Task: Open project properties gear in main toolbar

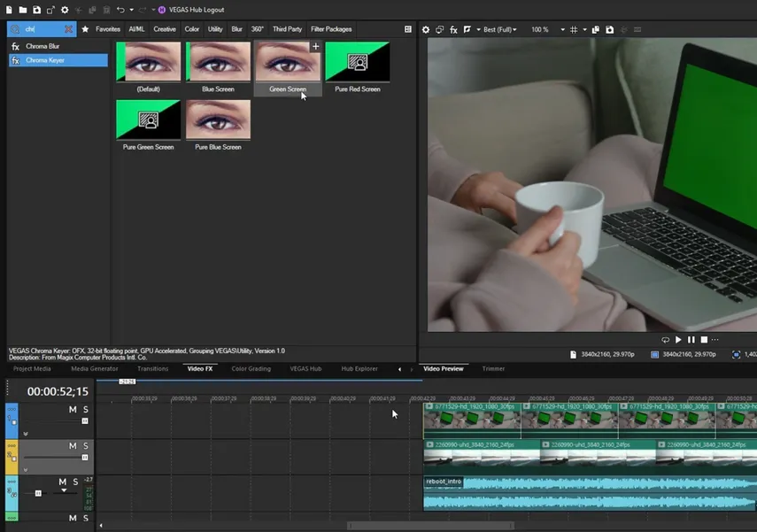Action: pos(65,10)
